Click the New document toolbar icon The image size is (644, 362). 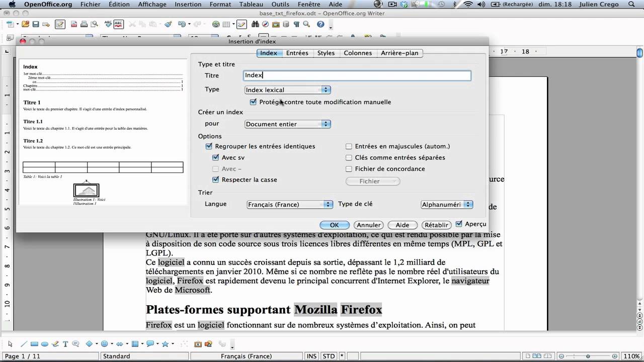(11, 24)
